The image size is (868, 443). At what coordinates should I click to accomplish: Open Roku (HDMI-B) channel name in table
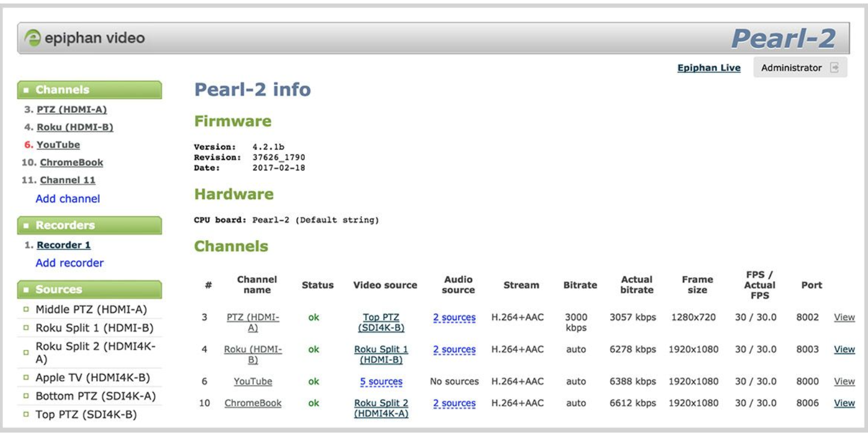253,354
